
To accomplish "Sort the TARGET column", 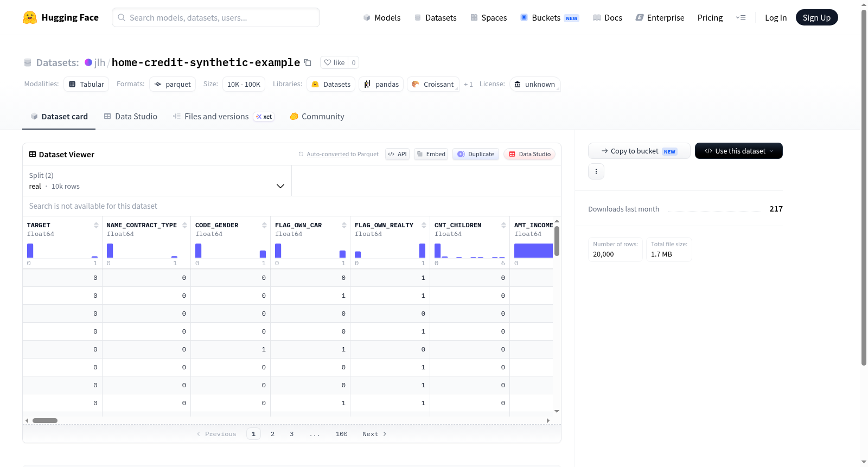I will [x=96, y=225].
